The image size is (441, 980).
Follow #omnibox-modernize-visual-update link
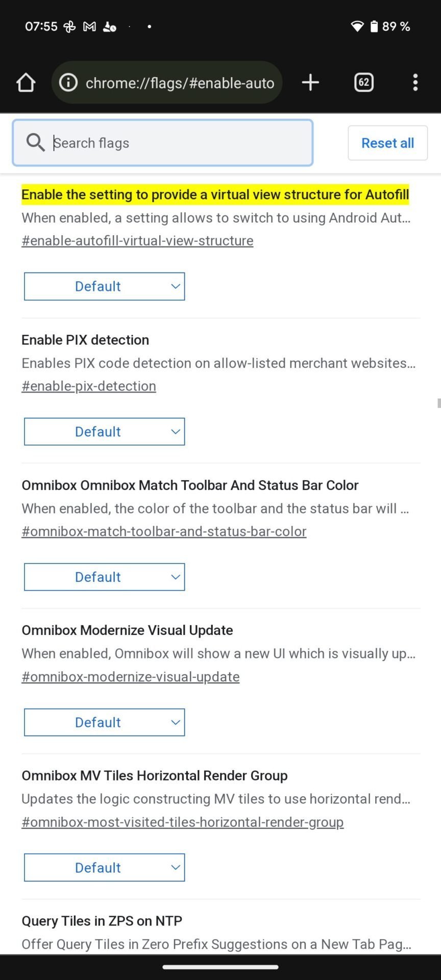point(131,677)
